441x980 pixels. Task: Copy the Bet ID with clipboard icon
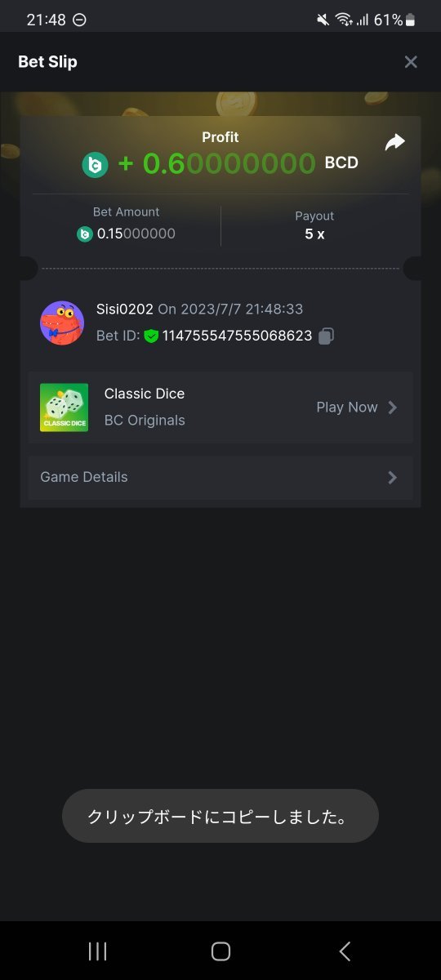[x=326, y=336]
